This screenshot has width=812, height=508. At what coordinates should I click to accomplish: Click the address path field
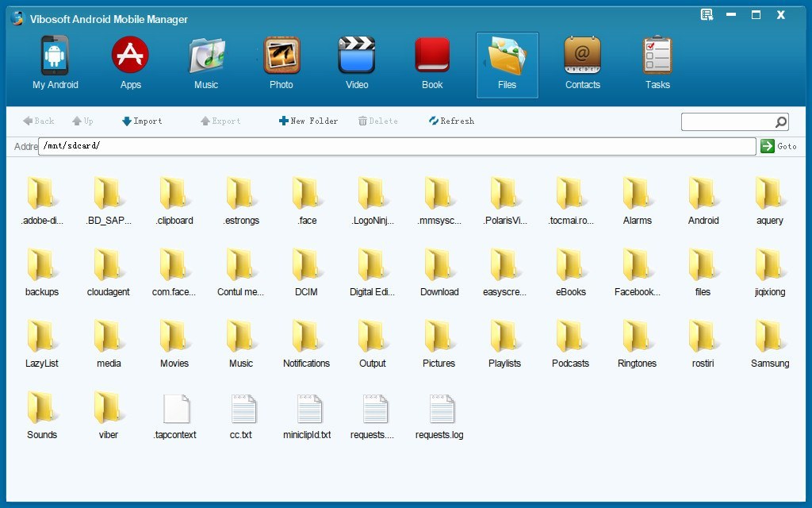pos(397,146)
